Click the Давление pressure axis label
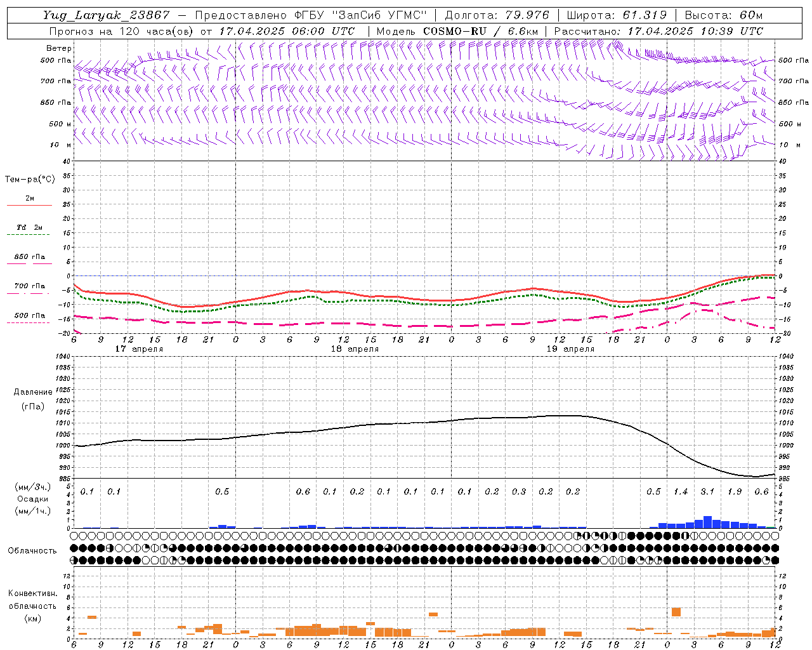 click(33, 392)
